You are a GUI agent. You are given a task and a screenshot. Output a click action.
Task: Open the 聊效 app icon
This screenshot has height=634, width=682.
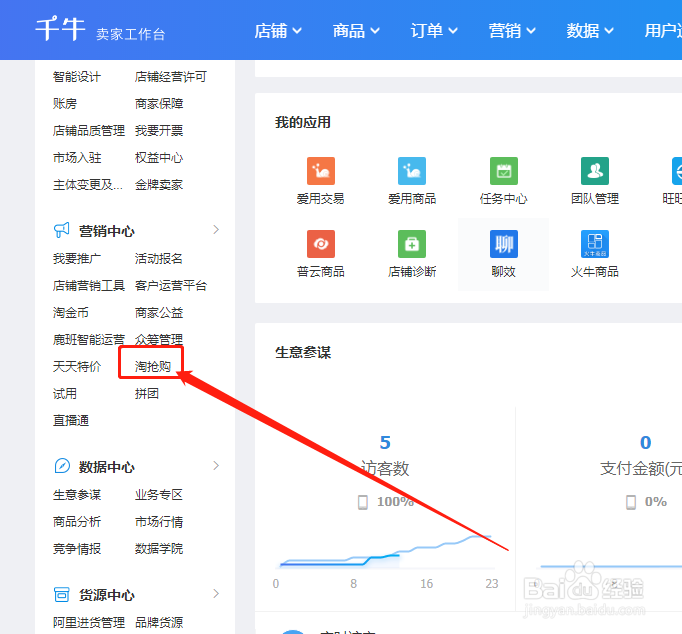pos(504,244)
